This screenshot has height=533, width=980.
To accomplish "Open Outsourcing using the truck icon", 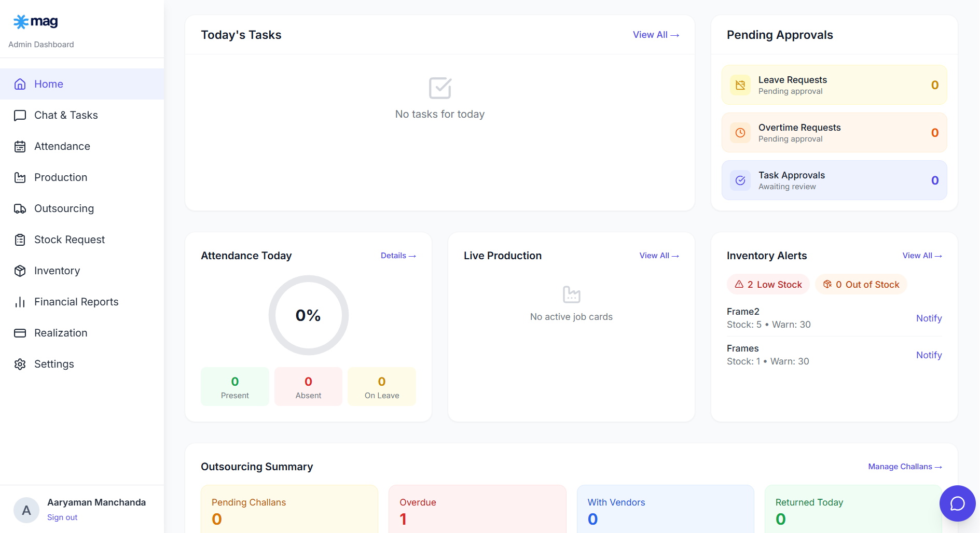I will pos(20,208).
